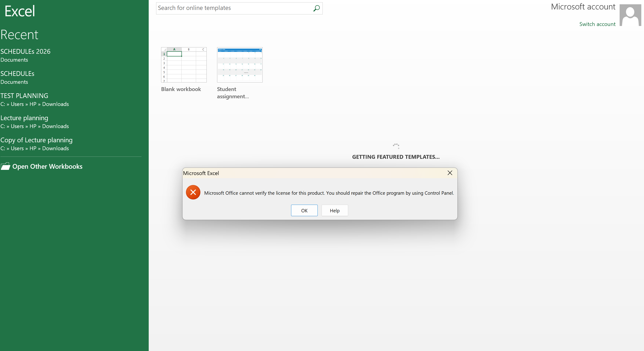
Task: Click the Microsoft account avatar picture
Action: [630, 15]
